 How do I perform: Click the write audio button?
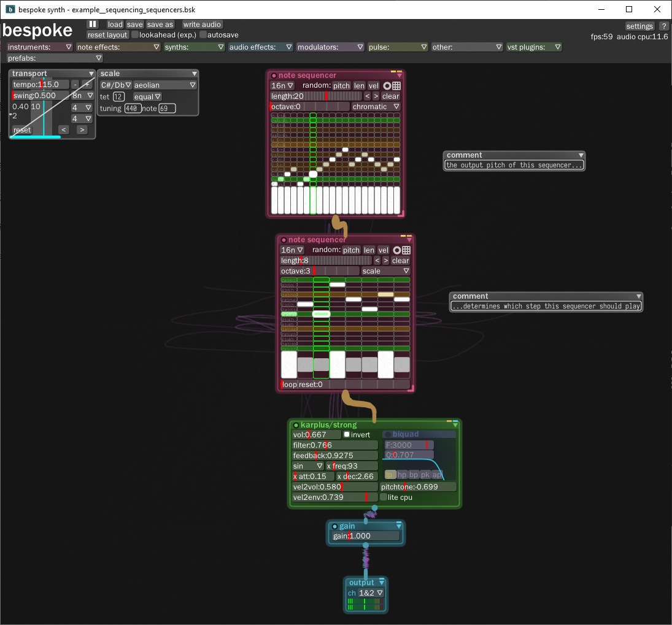202,25
